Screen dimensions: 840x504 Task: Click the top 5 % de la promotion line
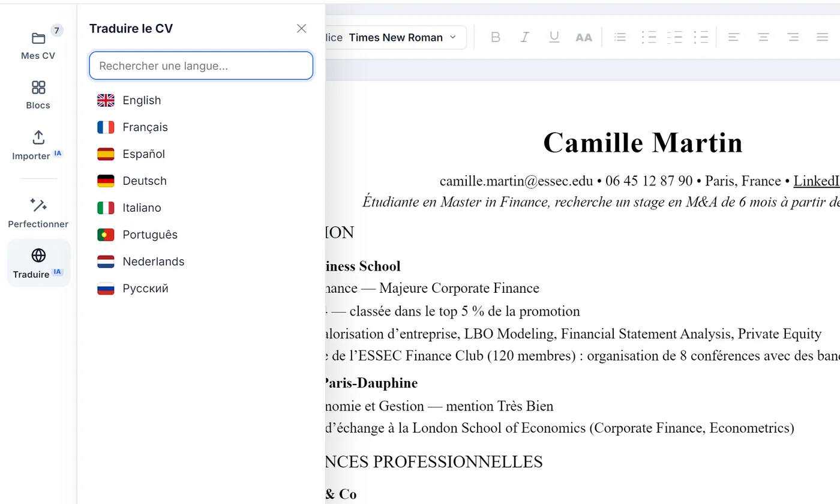click(452, 311)
